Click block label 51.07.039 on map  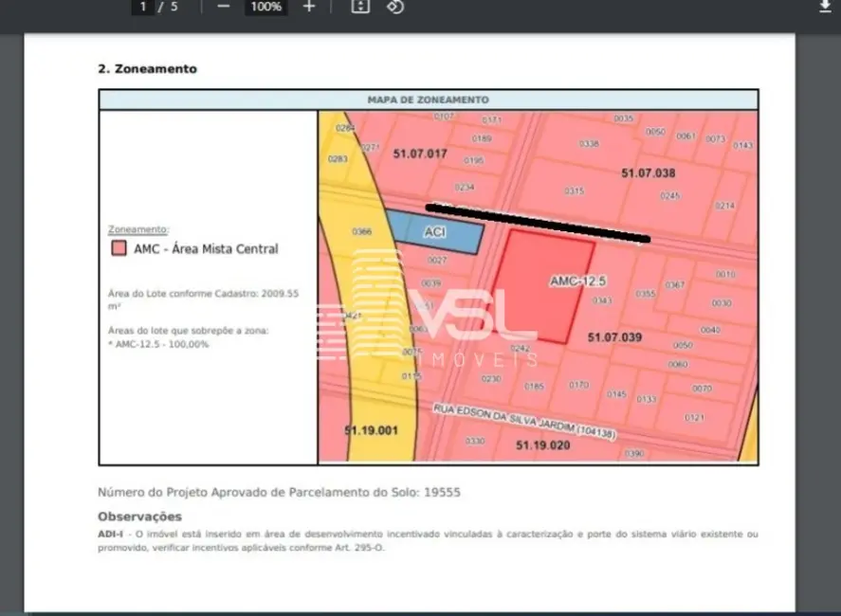(614, 337)
